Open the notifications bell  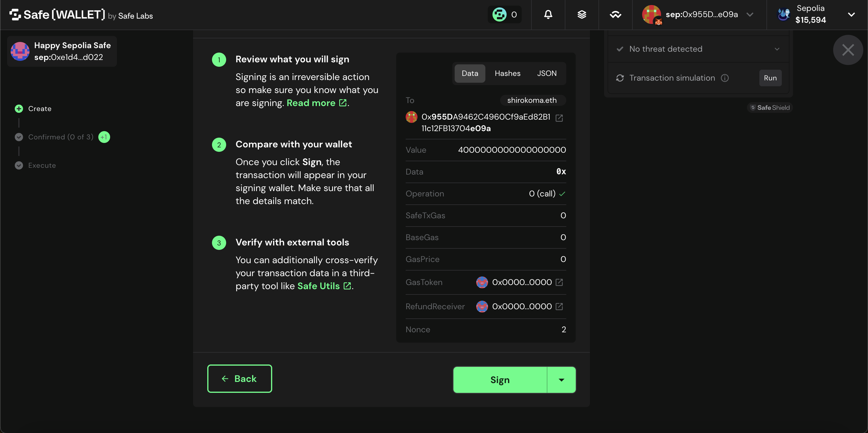pos(548,14)
